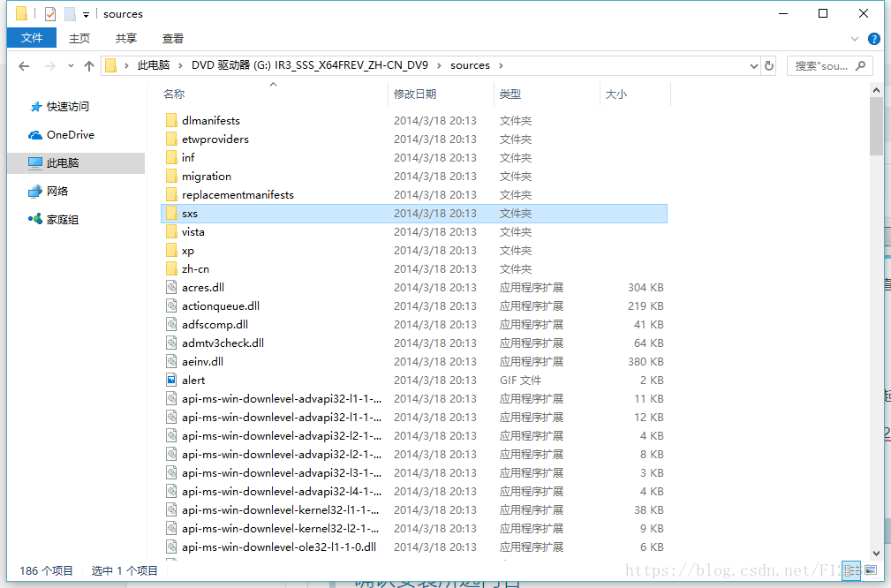The image size is (891, 588).
Task: Sort by 修改日期 column header
Action: [x=415, y=94]
